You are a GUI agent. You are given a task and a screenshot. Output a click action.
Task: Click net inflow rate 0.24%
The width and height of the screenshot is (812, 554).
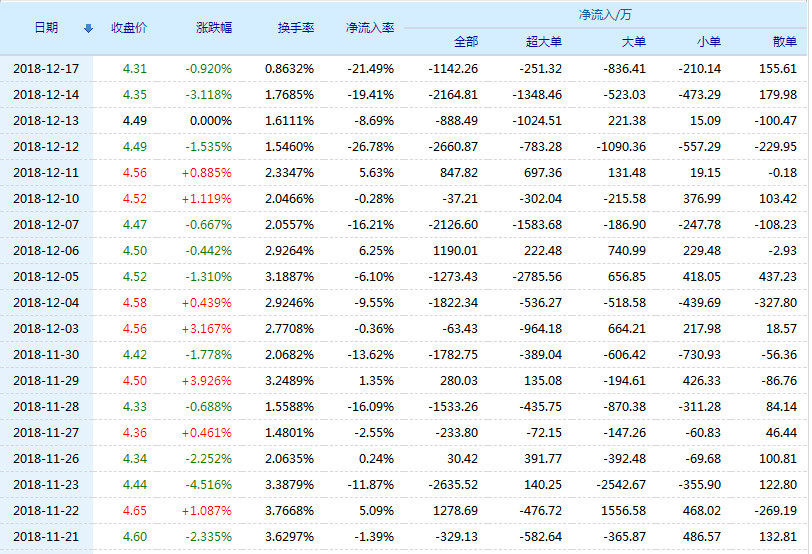click(376, 459)
